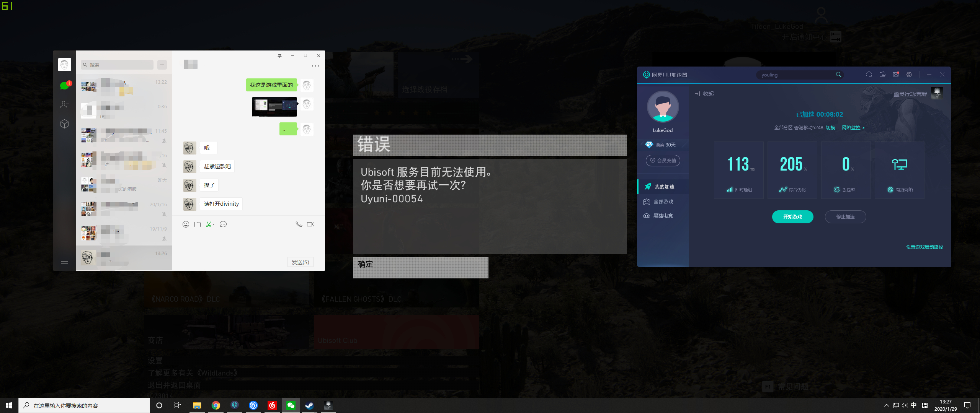Open the chat history bubble icon
Image resolution: width=980 pixels, height=413 pixels.
coord(223,224)
